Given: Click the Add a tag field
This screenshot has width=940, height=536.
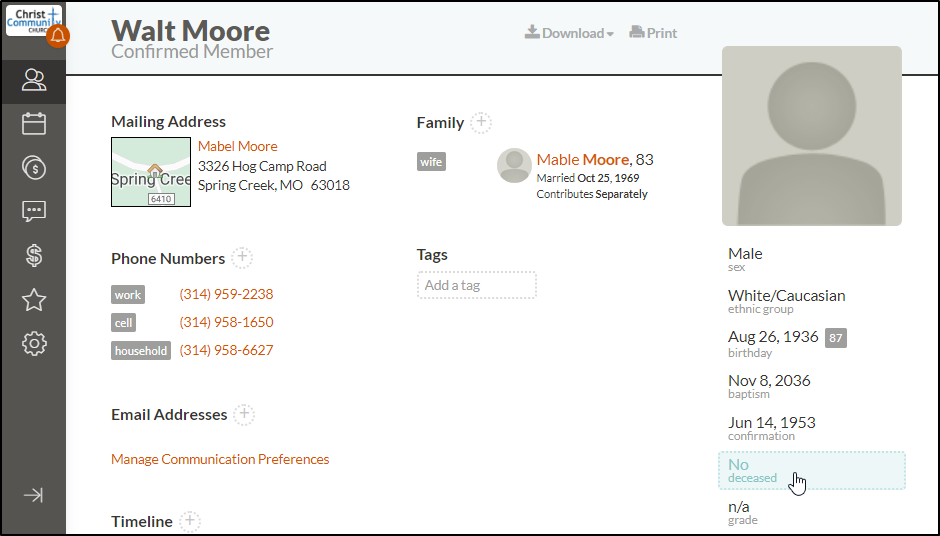Looking at the screenshot, I should pos(476,285).
